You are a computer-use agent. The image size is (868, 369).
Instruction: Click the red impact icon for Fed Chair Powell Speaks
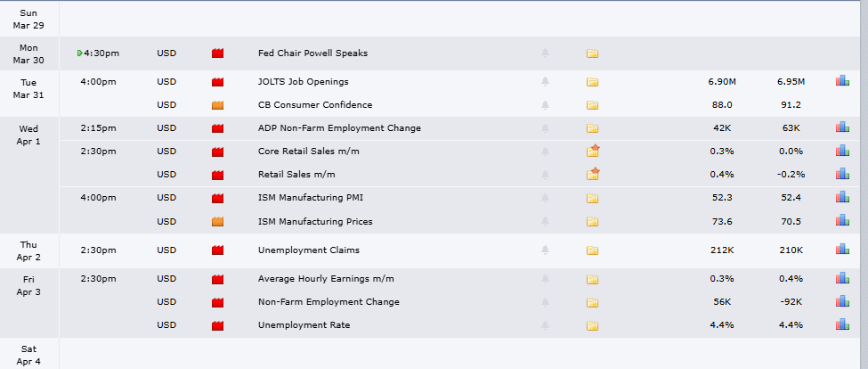[x=217, y=53]
